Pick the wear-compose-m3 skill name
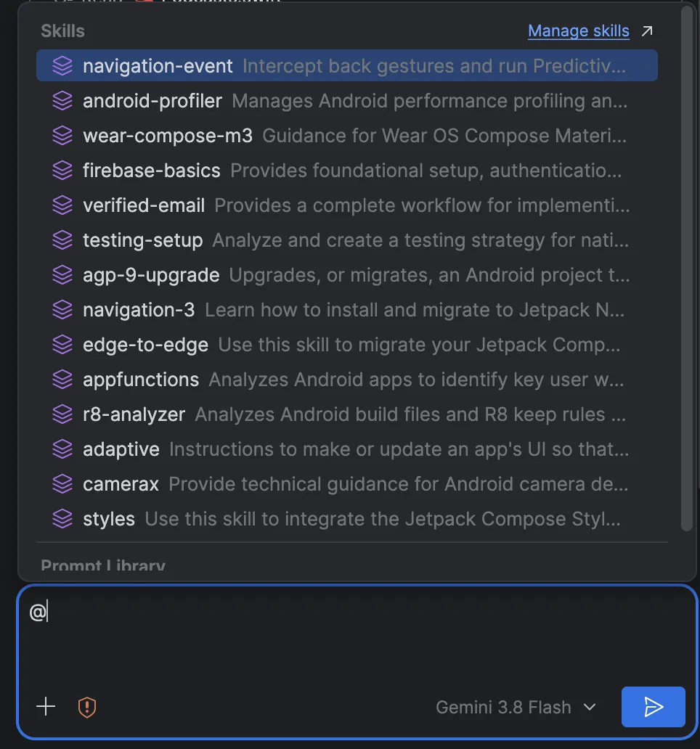700x749 pixels. 168,136
